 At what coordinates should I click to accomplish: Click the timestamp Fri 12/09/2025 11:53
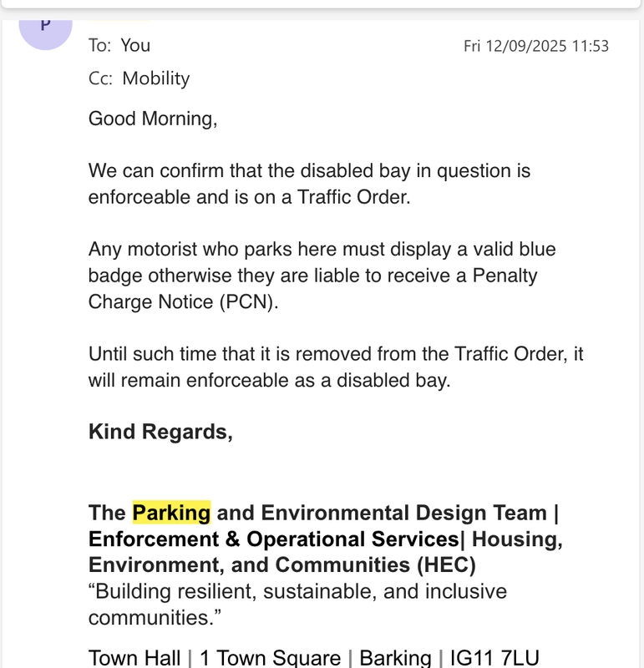coord(536,46)
